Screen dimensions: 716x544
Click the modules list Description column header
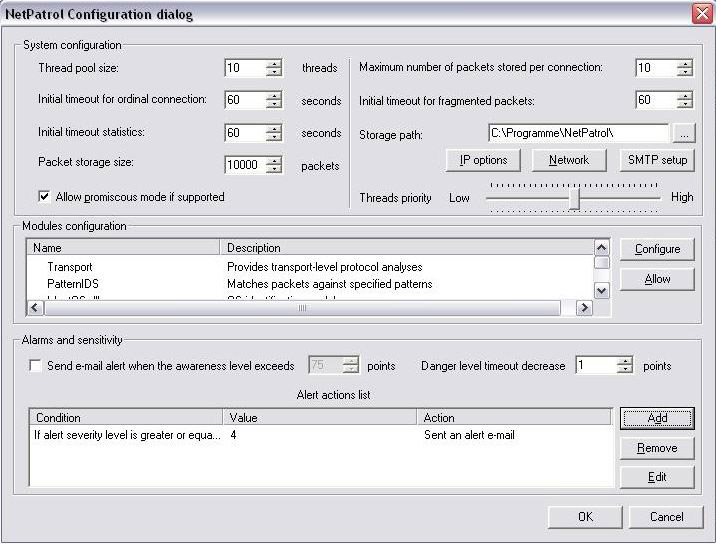click(x=406, y=248)
